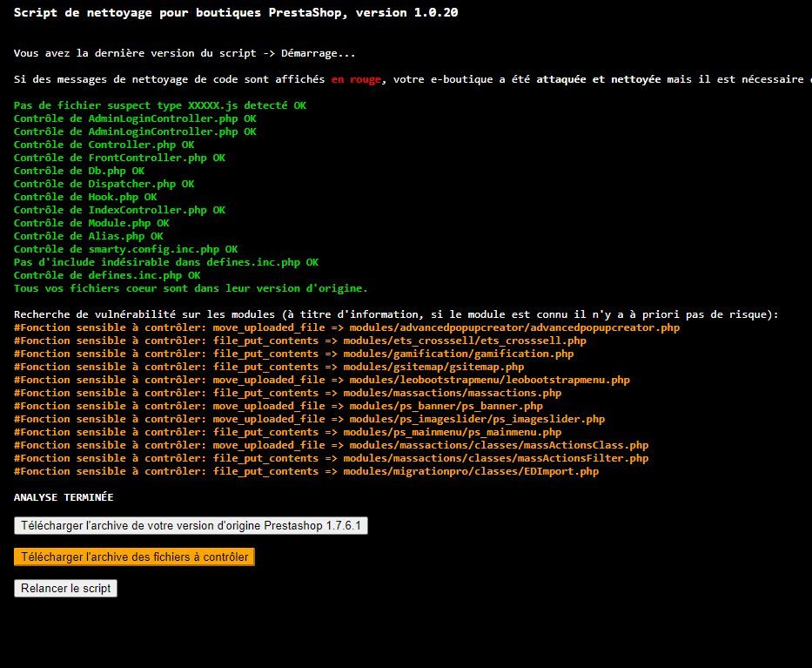Click 'ANALYSE TERMINÉE' status text
This screenshot has width=812, height=668.
64,497
